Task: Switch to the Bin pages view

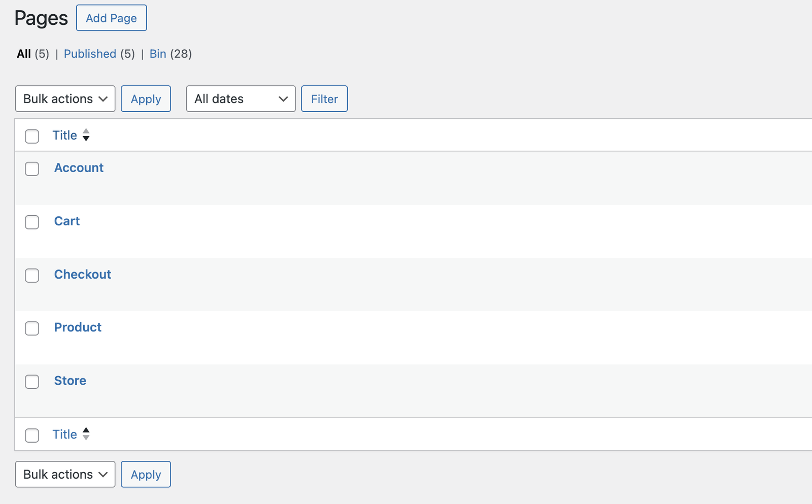Action: pos(158,54)
